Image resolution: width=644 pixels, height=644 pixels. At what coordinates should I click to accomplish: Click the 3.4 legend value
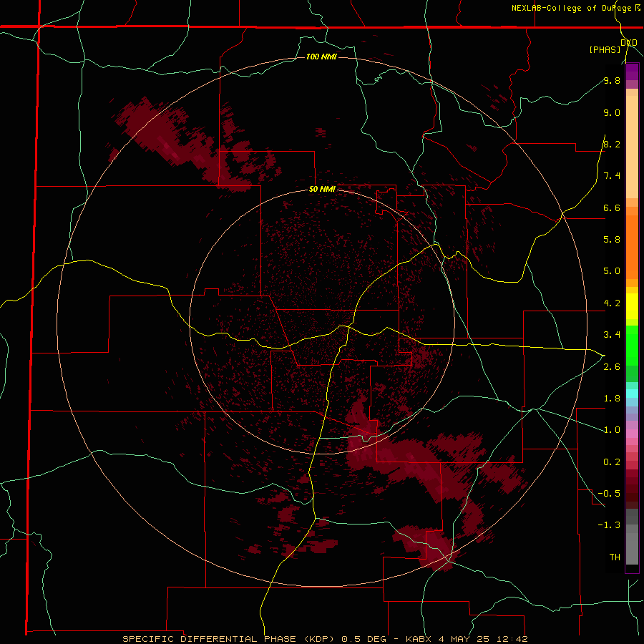[612, 335]
